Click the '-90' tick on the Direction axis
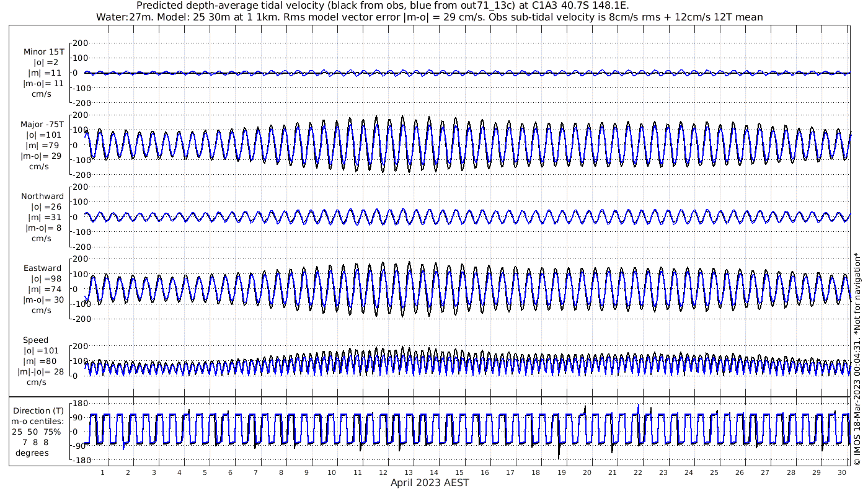868x496 pixels. point(80,446)
